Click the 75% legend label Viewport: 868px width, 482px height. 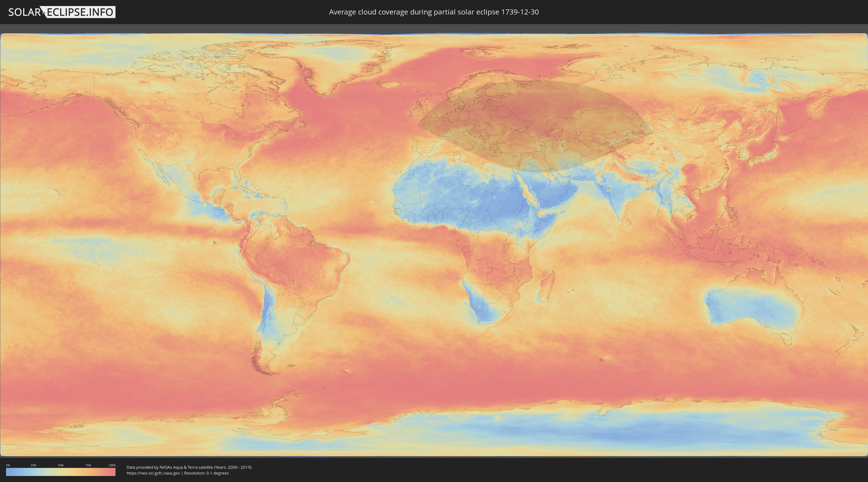(x=88, y=465)
